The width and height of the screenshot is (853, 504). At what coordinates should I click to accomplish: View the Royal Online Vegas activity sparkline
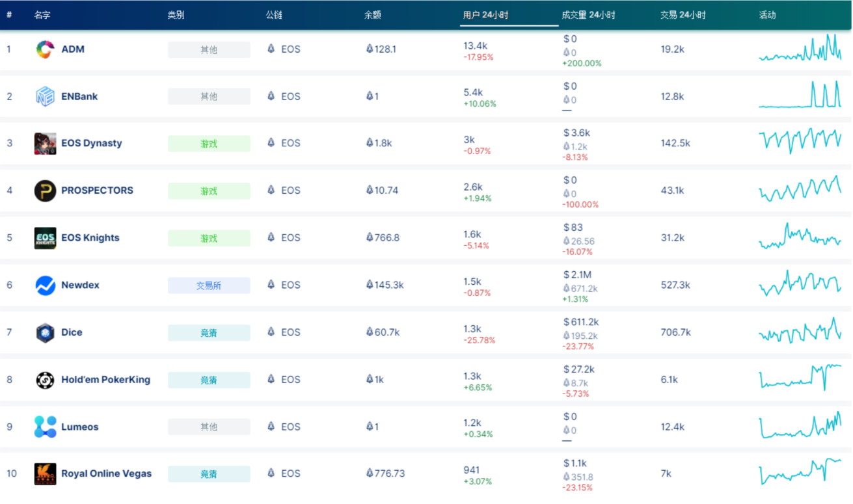(800, 471)
